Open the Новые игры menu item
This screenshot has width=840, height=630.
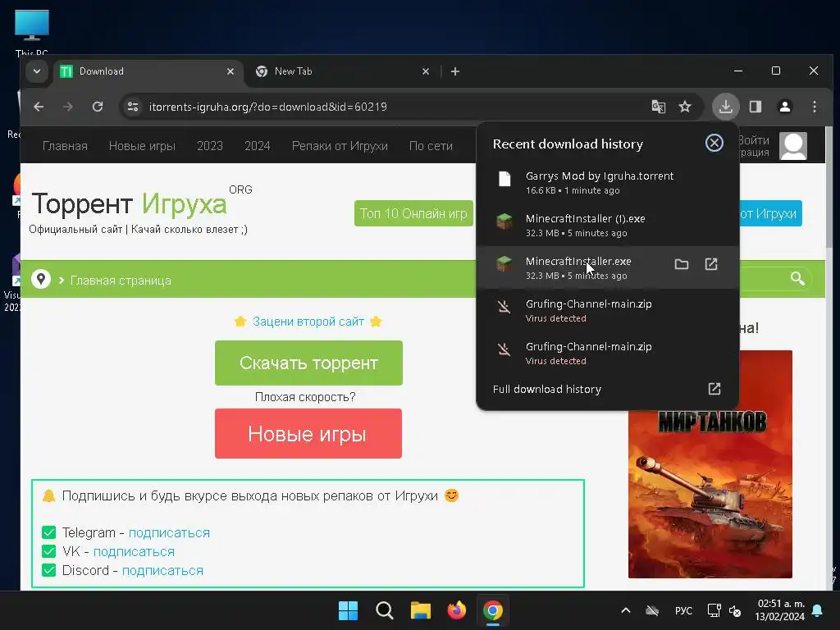[x=142, y=146]
